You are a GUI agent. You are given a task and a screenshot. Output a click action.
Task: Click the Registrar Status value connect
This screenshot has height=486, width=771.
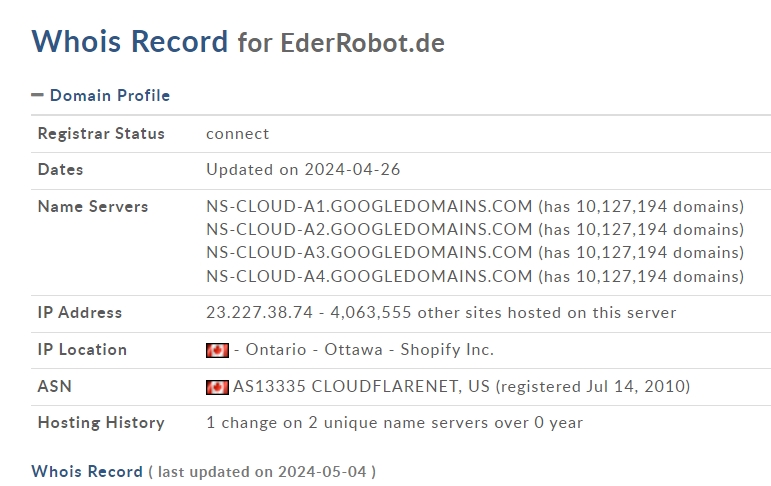[237, 134]
